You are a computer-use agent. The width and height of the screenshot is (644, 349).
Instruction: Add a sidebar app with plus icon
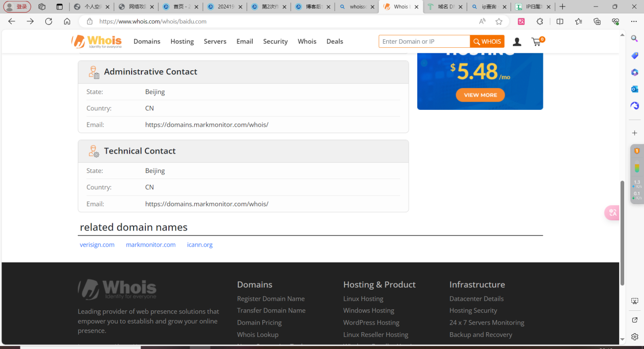634,133
